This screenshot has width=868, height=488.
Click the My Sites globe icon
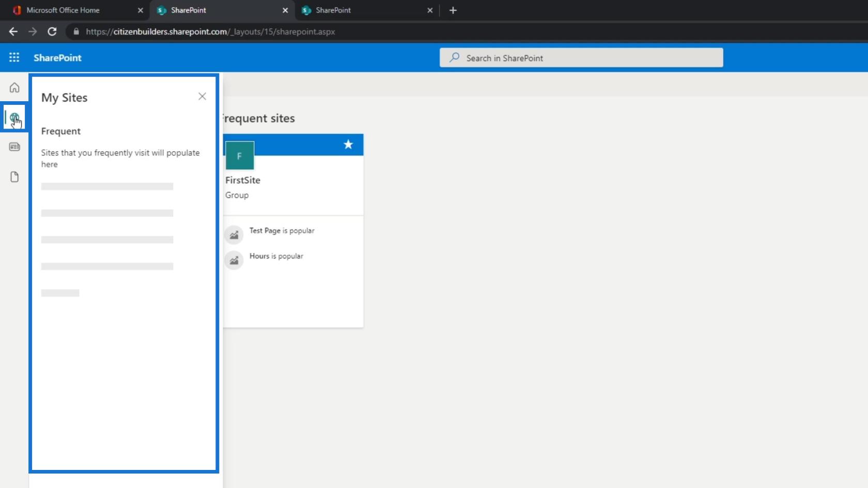[14, 117]
